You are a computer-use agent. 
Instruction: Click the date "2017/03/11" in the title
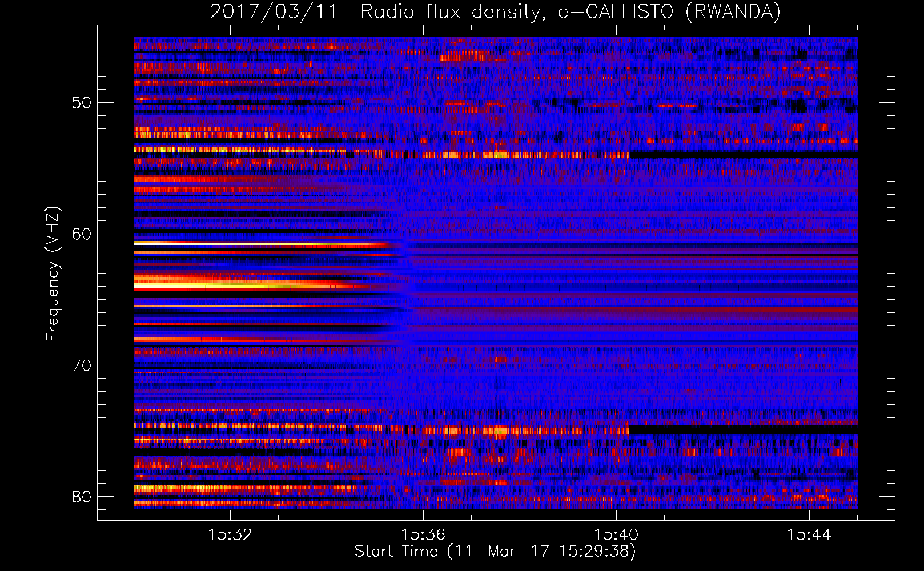pos(274,12)
